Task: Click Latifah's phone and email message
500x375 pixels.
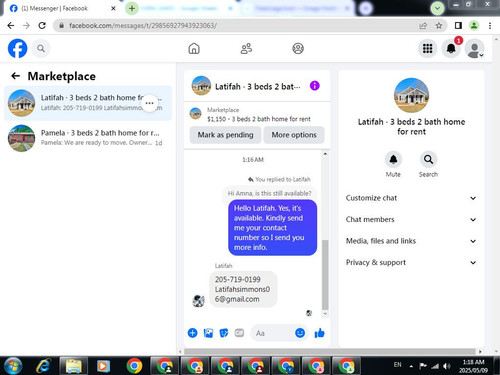Action: coord(243,289)
